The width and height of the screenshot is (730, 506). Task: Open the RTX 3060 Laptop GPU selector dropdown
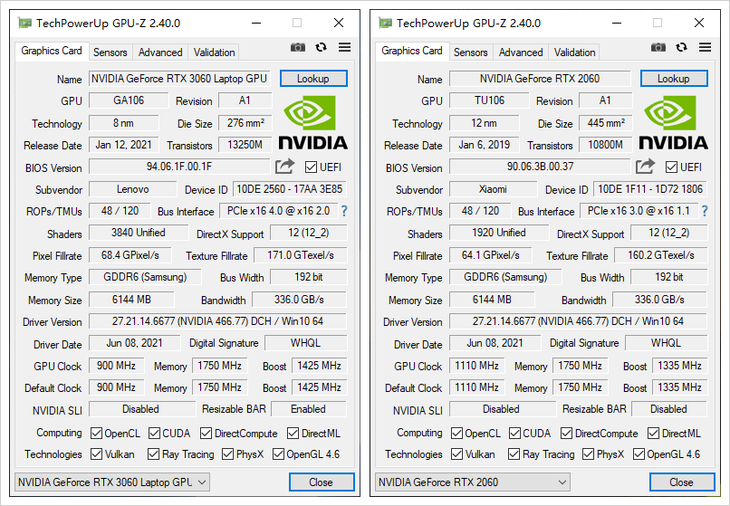tap(112, 482)
